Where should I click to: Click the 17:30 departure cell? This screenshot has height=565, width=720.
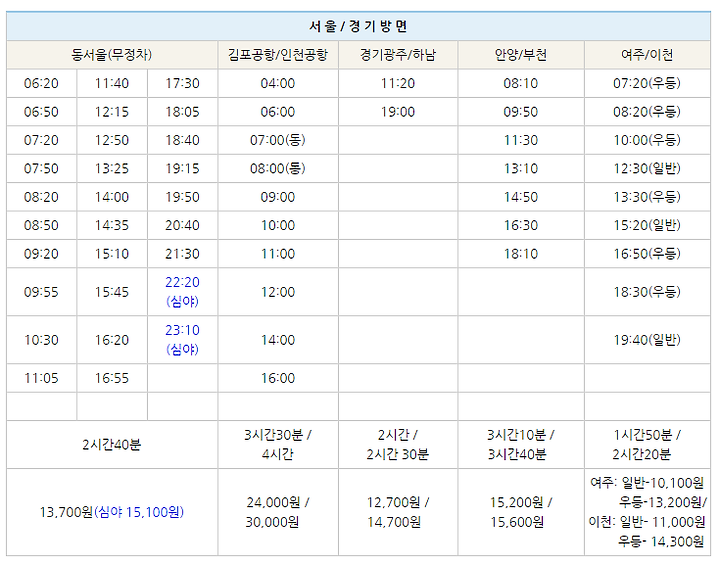(x=182, y=83)
